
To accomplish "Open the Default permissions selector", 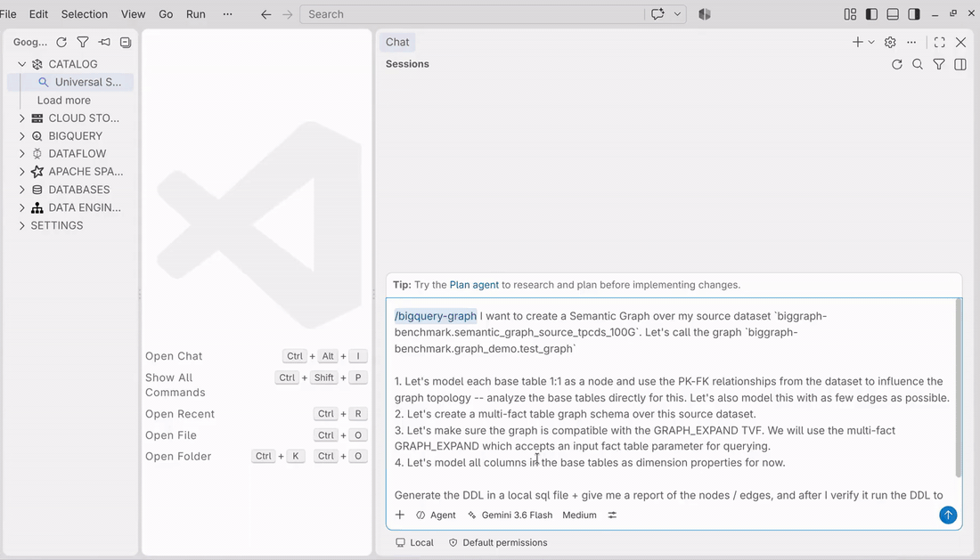I will click(498, 542).
